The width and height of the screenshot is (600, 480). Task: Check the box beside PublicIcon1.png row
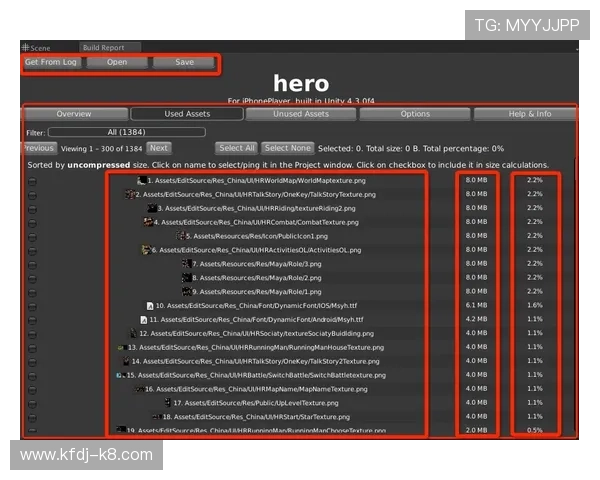pyautogui.click(x=32, y=236)
